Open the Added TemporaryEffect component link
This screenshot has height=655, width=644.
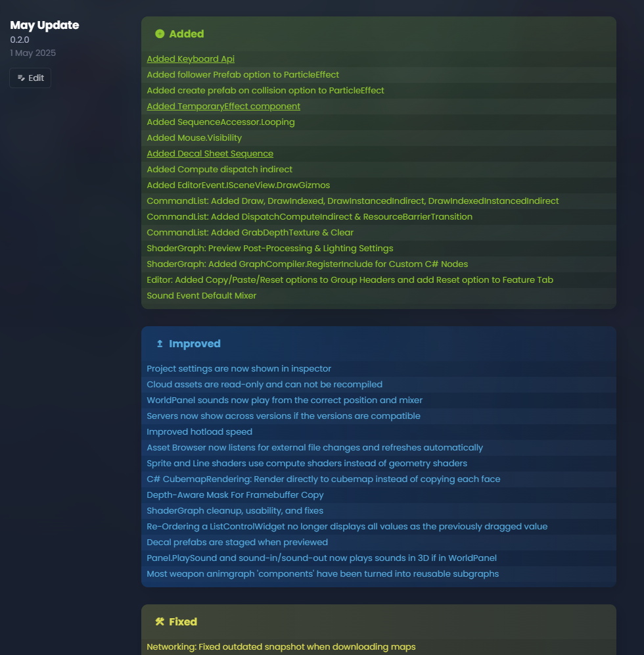click(223, 106)
